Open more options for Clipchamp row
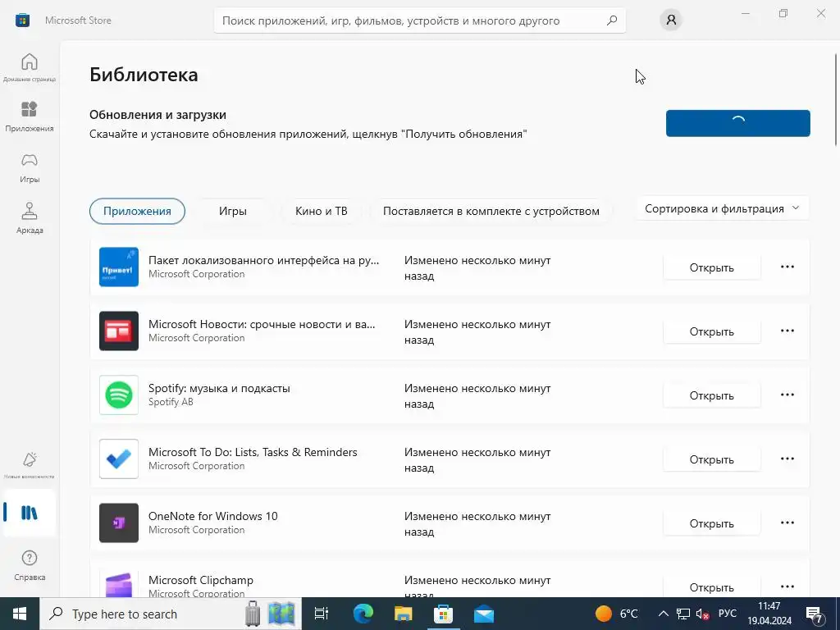The image size is (840, 630). (787, 587)
